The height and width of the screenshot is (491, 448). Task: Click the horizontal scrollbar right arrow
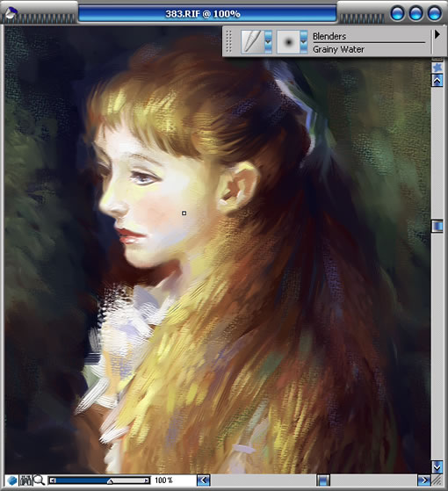424,480
